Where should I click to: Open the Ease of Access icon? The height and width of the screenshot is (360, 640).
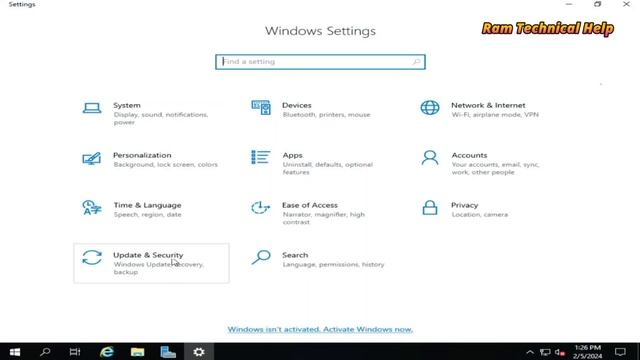(260, 208)
